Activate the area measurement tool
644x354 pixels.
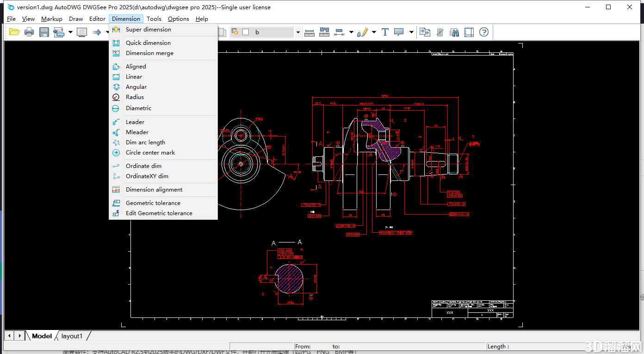324,32
